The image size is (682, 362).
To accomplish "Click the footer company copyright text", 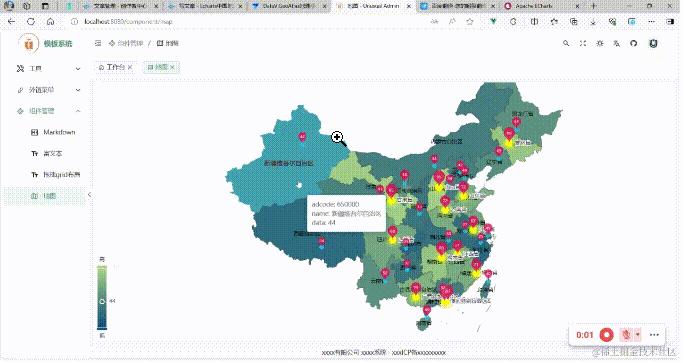I will coord(383,352).
